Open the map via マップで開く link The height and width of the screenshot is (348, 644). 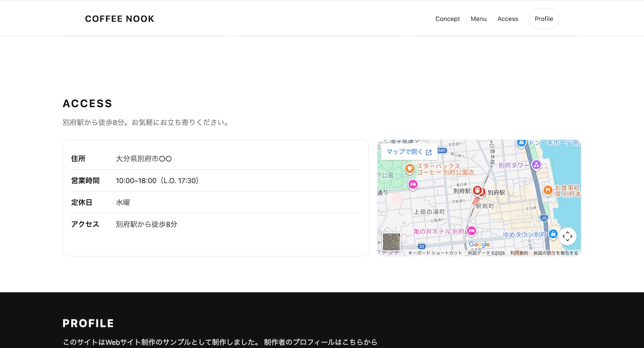[409, 152]
